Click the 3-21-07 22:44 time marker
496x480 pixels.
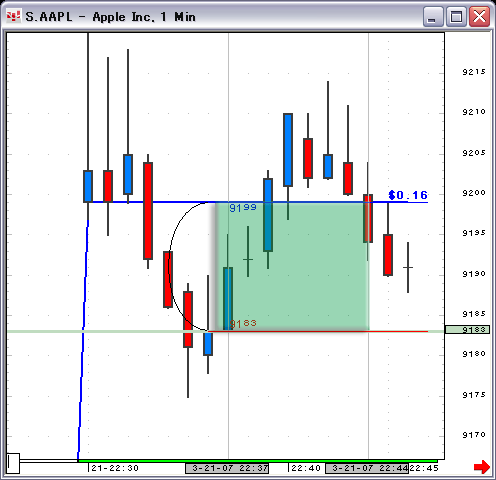click(367, 468)
